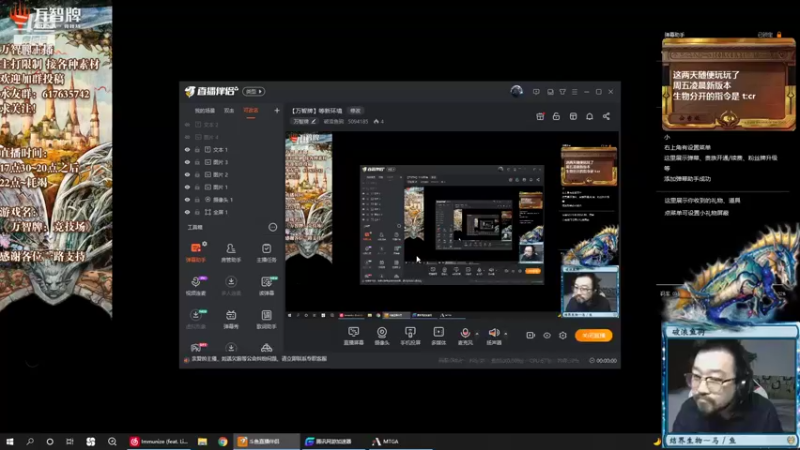Add a new scene with plus icon
The image size is (800, 450).
[277, 110]
